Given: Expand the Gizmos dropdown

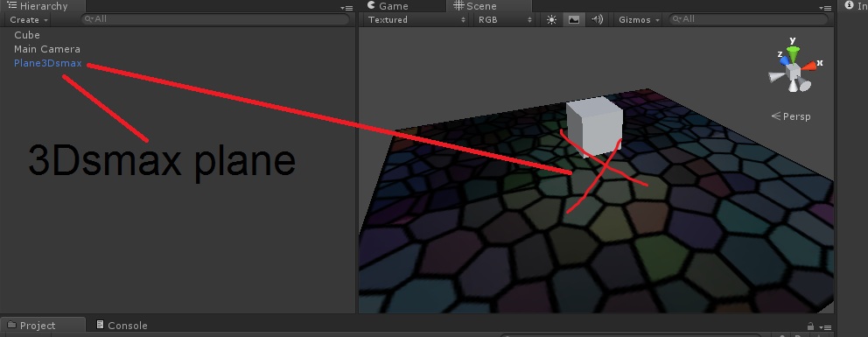Looking at the screenshot, I should point(639,19).
